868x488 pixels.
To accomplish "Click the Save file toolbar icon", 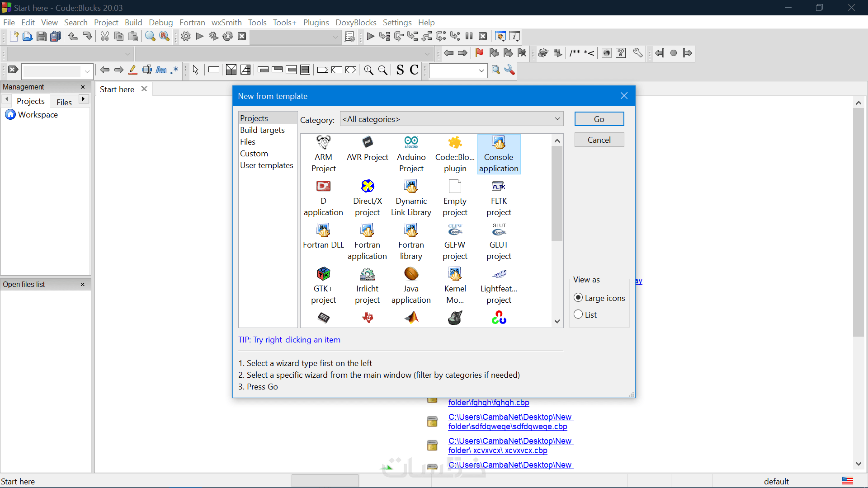I will click(41, 36).
